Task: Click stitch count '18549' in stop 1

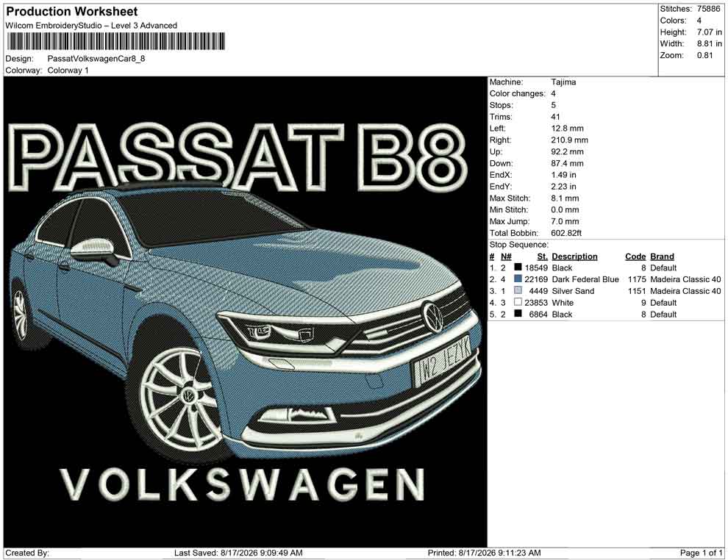Action: click(536, 268)
